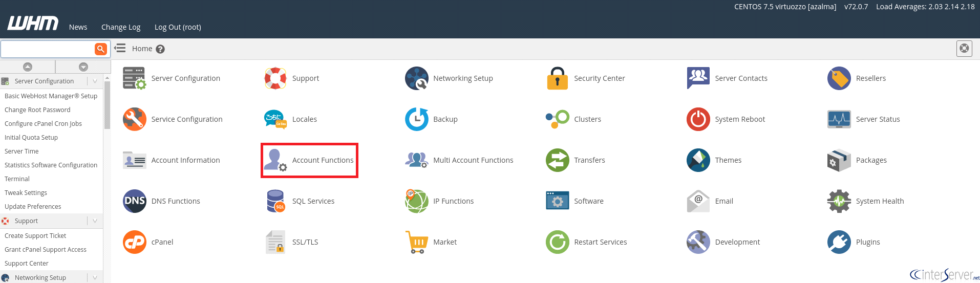
Task: Open the Clusters icon
Action: [557, 119]
